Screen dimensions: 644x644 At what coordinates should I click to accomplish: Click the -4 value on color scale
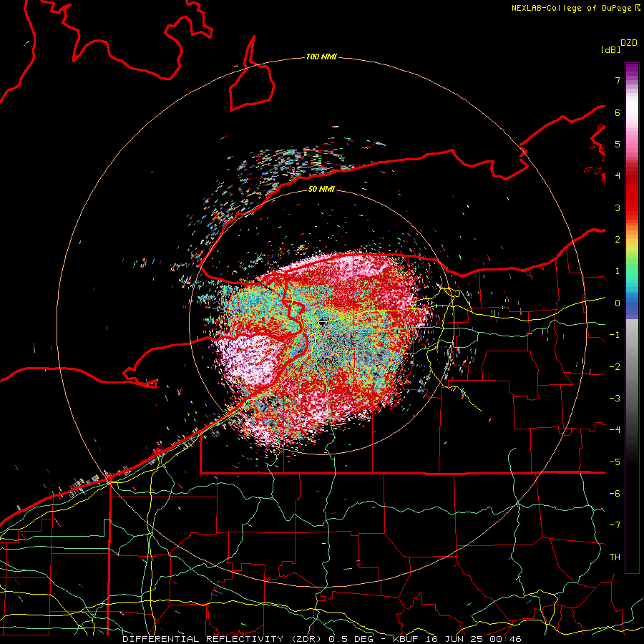point(615,430)
